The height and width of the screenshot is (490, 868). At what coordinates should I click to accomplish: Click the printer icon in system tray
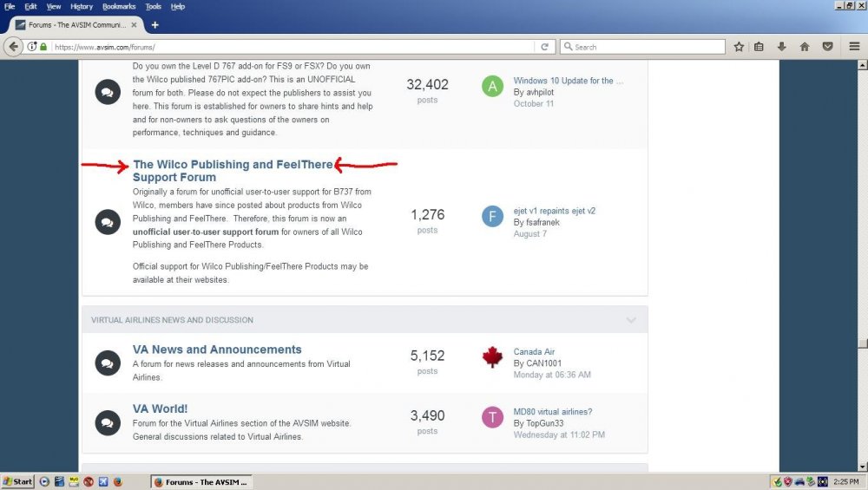(799, 481)
